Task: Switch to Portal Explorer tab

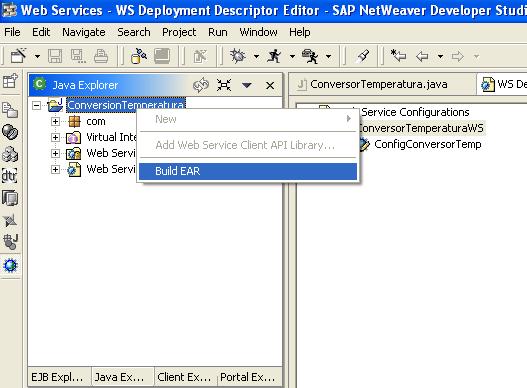Action: pos(248,377)
